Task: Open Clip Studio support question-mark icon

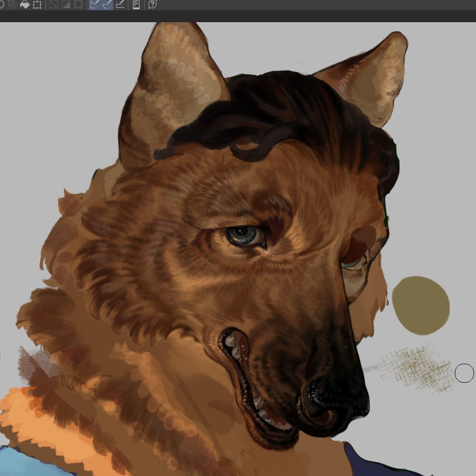Action: tap(152, 4)
